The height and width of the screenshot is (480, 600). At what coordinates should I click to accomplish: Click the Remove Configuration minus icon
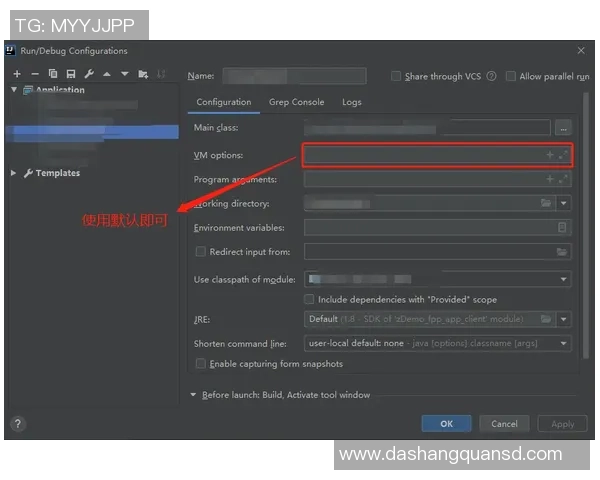pos(35,74)
